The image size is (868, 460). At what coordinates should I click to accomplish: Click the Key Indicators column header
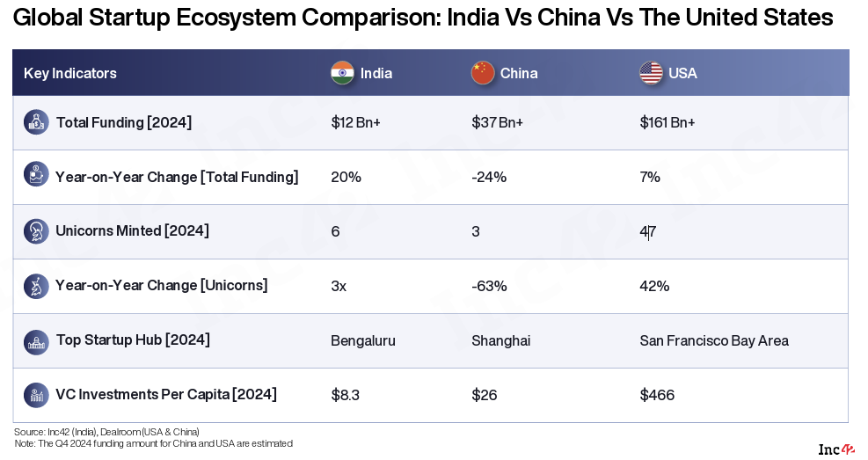70,73
